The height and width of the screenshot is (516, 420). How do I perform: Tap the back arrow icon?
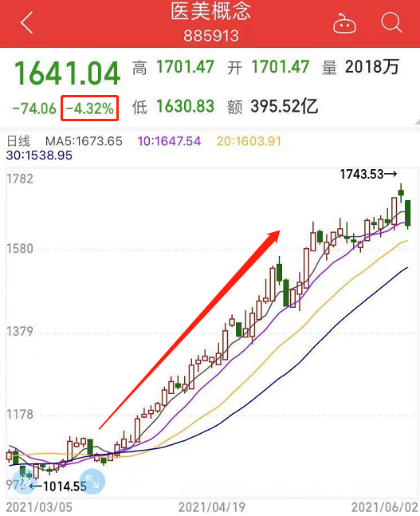click(x=27, y=22)
